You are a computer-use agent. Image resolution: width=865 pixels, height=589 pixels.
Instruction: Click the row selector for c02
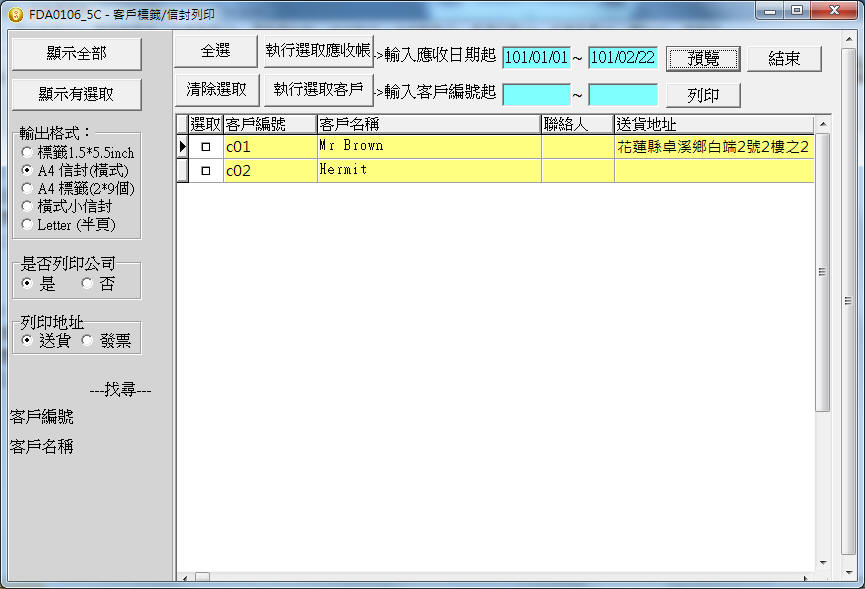click(183, 171)
